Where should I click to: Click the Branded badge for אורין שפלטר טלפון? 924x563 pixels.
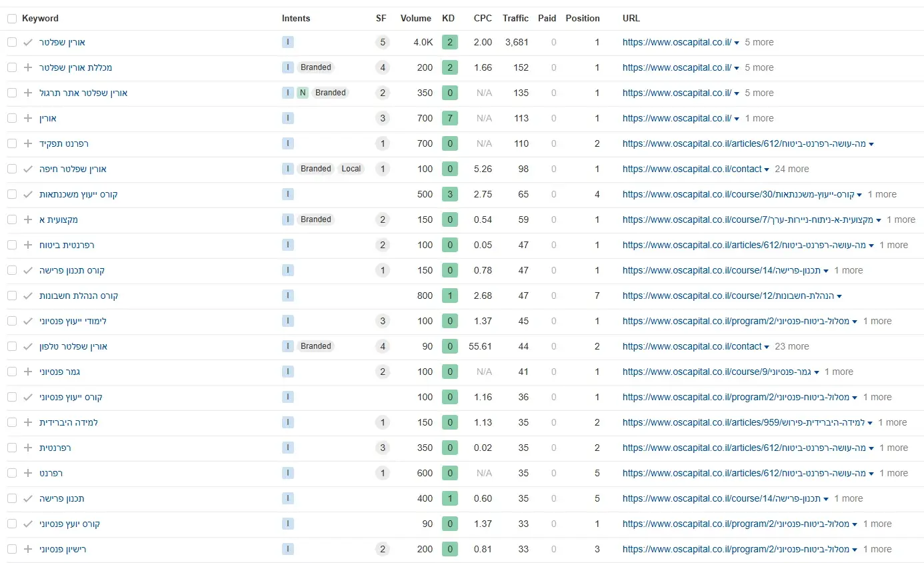[x=316, y=346]
